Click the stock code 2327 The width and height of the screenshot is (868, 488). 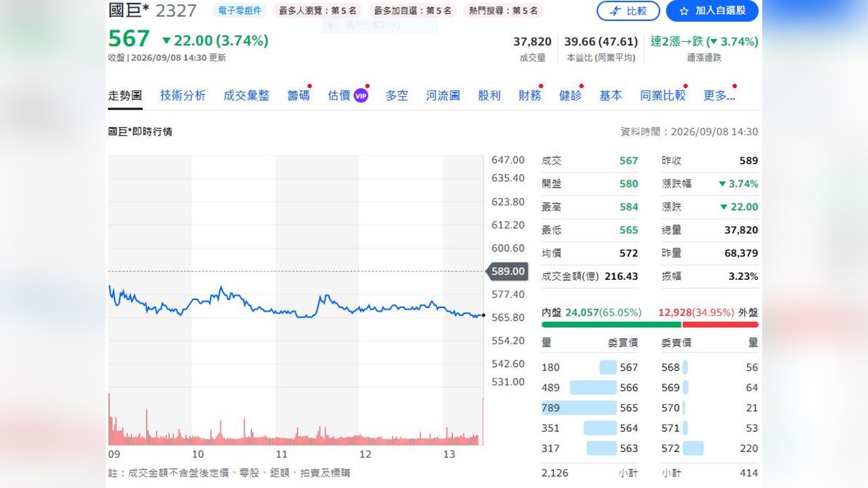point(176,10)
